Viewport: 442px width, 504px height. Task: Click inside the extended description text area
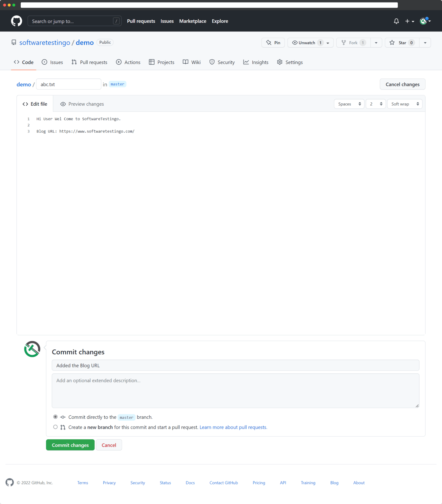(235, 390)
